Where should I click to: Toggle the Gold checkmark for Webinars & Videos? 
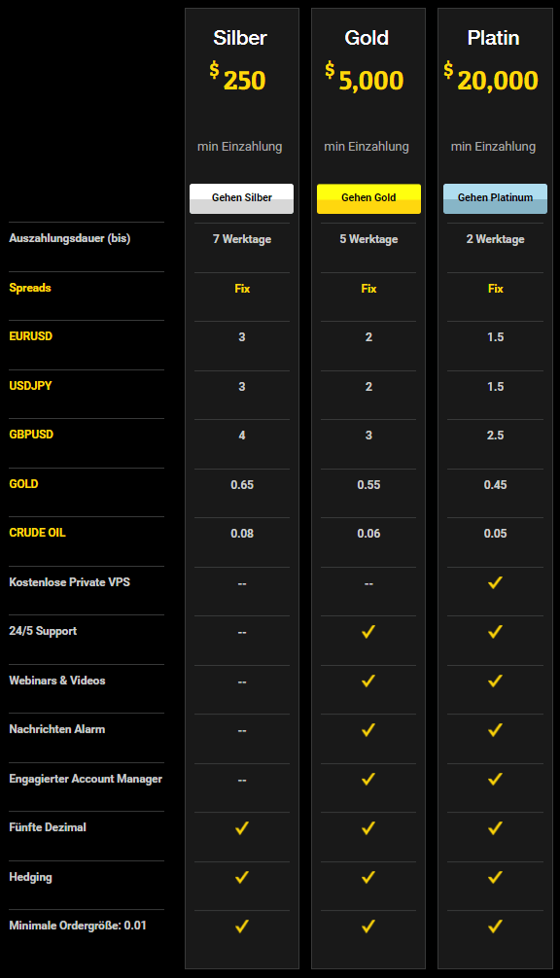click(368, 681)
